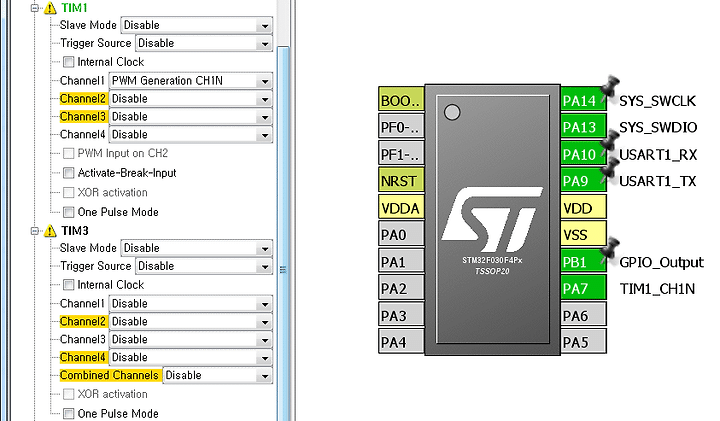Enable TIM1 Internal Clock checkbox
720x421 pixels.
pyautogui.click(x=68, y=62)
